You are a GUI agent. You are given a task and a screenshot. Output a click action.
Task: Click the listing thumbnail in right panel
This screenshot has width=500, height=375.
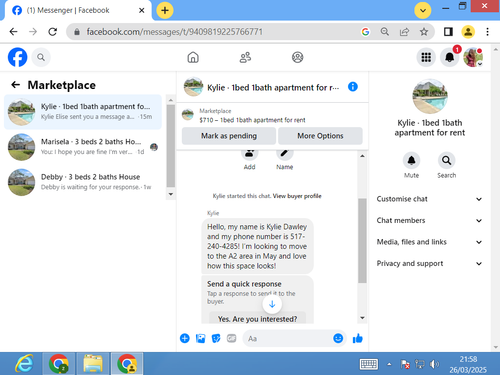click(x=430, y=96)
